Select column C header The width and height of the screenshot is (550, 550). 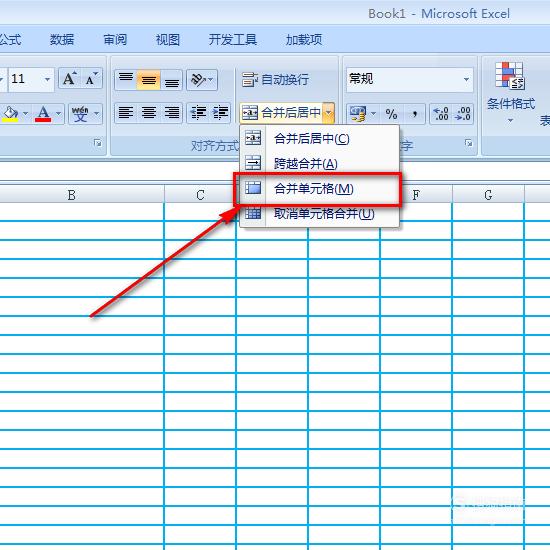[200, 195]
